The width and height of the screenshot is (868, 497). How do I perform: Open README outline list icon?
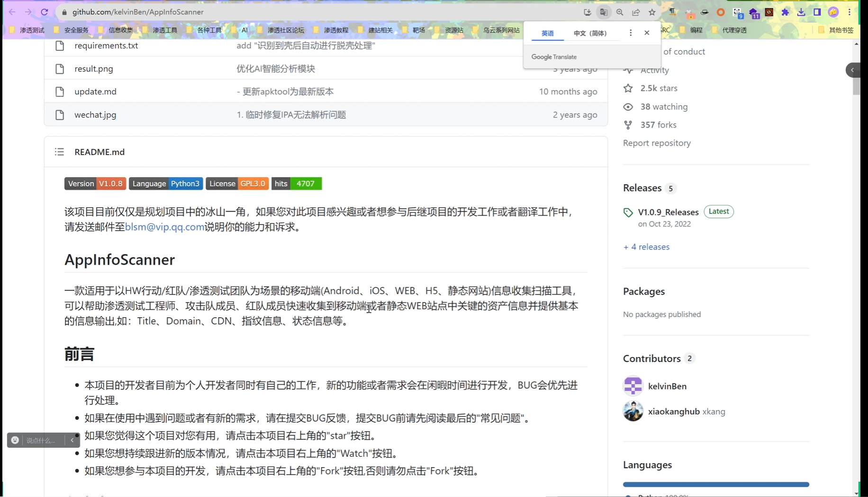tap(59, 152)
